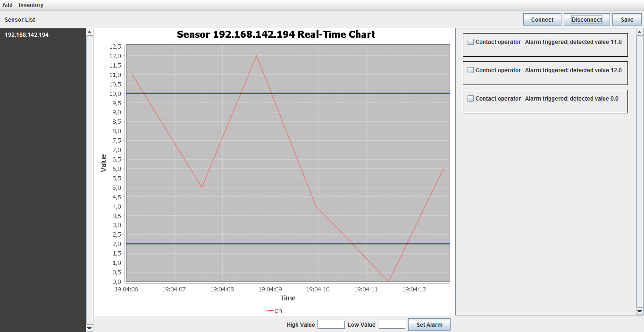This screenshot has width=644, height=332.
Task: Click the Set Alarm button
Action: [x=429, y=324]
